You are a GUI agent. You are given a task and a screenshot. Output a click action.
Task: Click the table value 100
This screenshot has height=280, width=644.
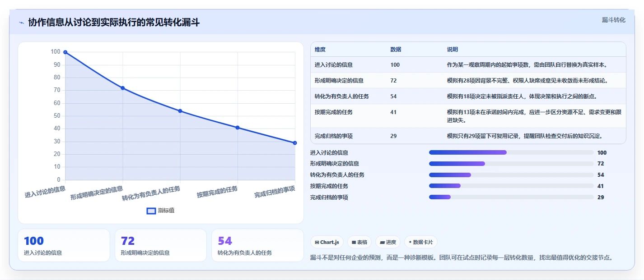click(x=395, y=65)
